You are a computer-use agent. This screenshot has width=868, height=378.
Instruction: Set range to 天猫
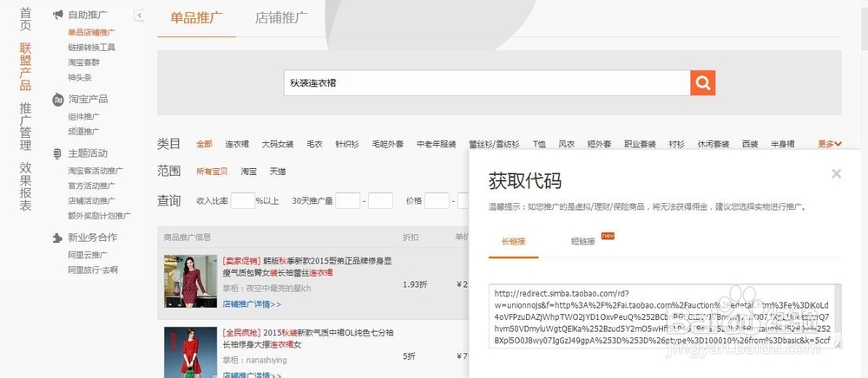(278, 172)
